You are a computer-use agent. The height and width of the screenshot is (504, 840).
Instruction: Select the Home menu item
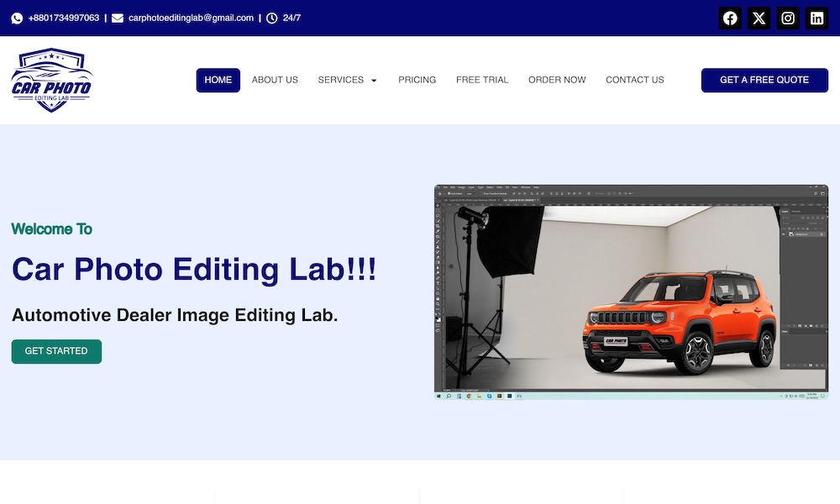(218, 80)
